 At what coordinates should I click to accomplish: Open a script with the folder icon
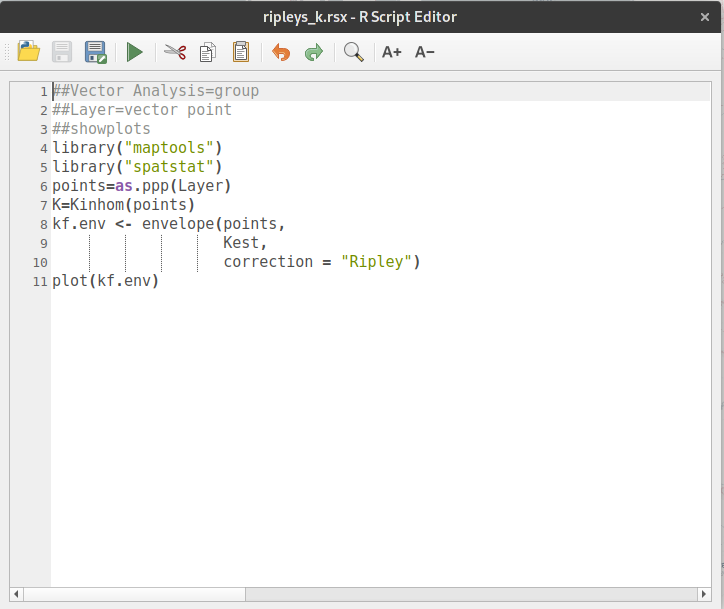coord(28,52)
